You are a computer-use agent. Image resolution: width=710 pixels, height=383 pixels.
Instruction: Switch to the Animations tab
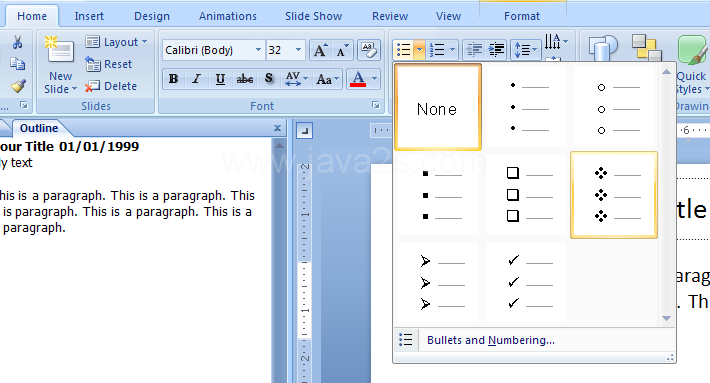[228, 16]
